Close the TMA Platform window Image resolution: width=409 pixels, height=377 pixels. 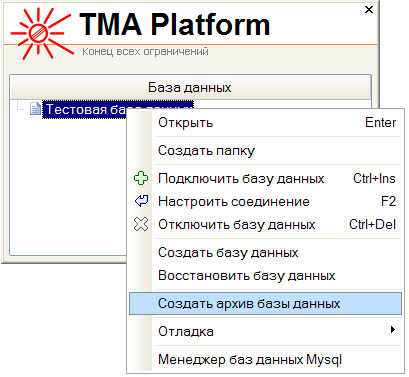pyautogui.click(x=369, y=10)
